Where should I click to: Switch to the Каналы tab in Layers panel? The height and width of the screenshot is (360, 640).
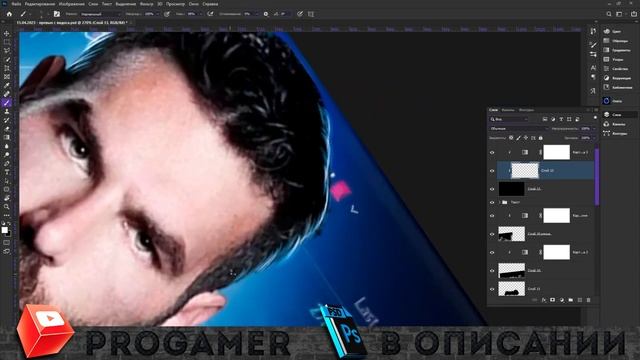[508, 110]
